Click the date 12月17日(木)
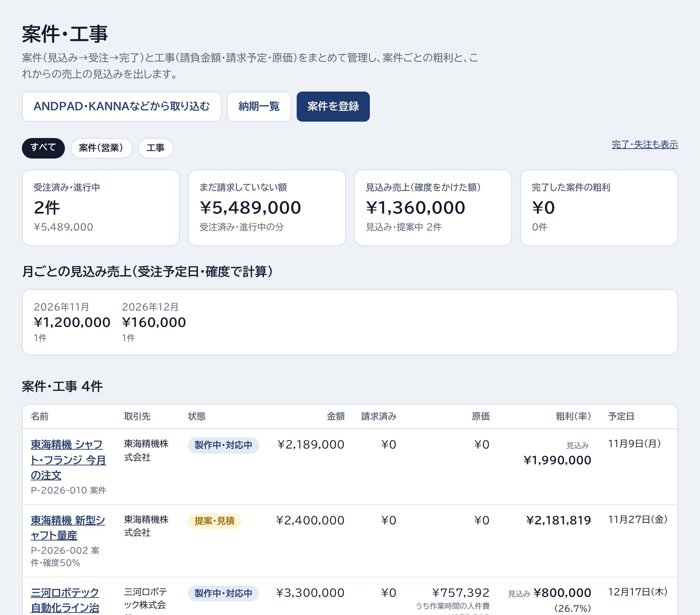The width and height of the screenshot is (700, 615). (638, 592)
